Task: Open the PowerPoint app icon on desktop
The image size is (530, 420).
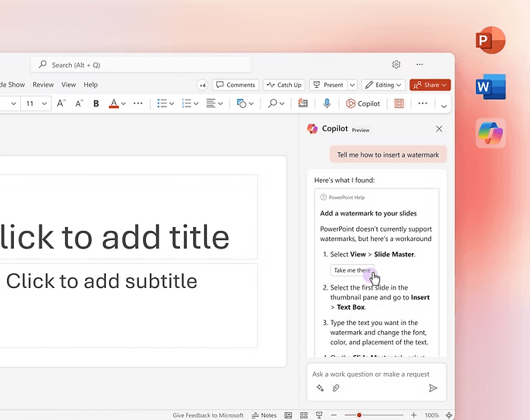Action: 491,40
